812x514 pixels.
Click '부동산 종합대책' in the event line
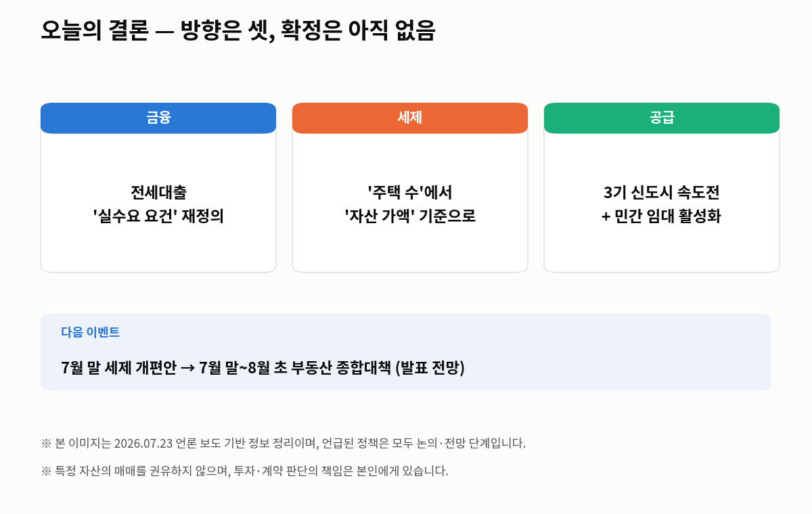[341, 369]
